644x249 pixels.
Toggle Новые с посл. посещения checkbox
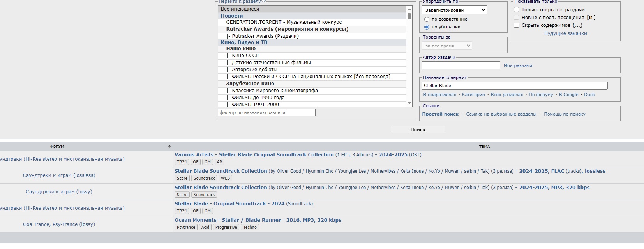tap(516, 18)
